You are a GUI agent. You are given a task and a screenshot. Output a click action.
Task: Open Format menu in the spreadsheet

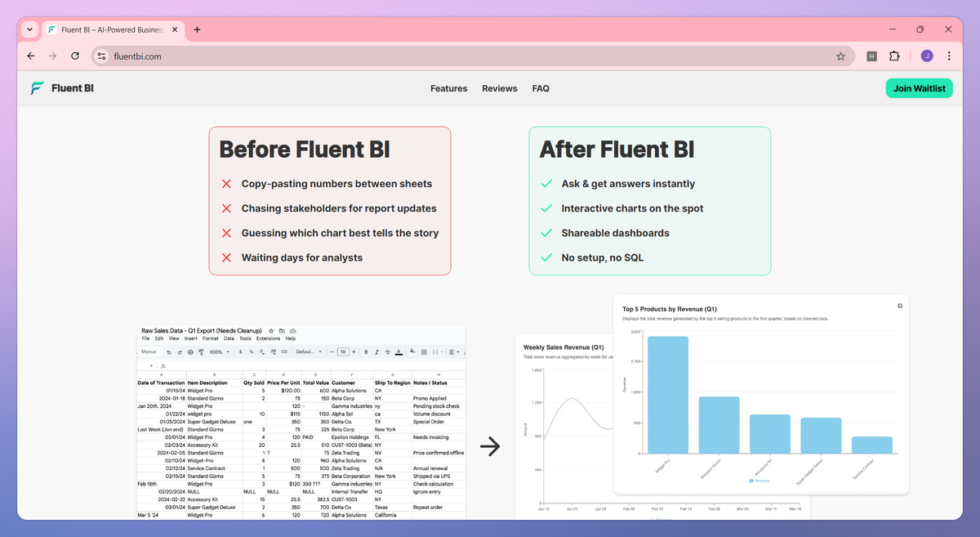point(211,338)
